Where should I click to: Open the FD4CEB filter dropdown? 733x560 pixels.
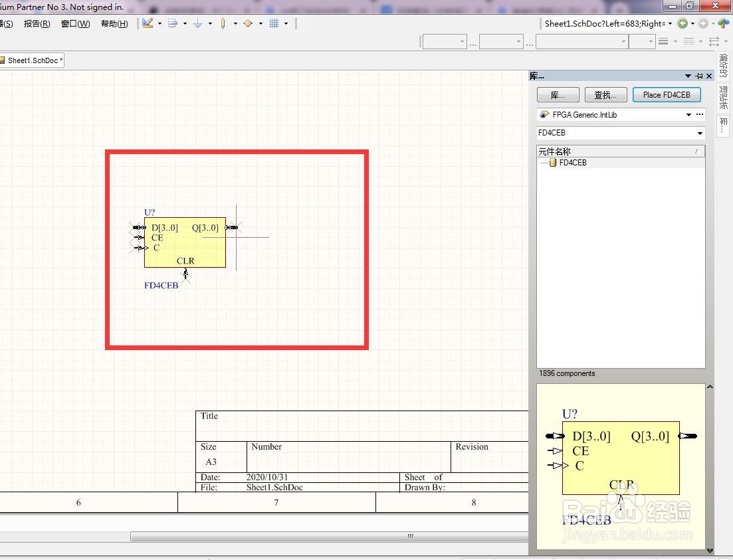click(x=700, y=134)
